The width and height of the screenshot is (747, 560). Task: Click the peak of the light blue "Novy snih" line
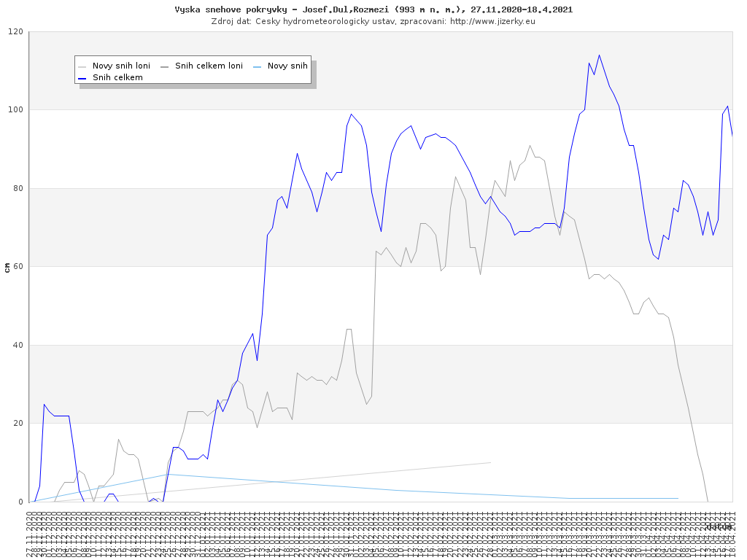[x=167, y=474]
